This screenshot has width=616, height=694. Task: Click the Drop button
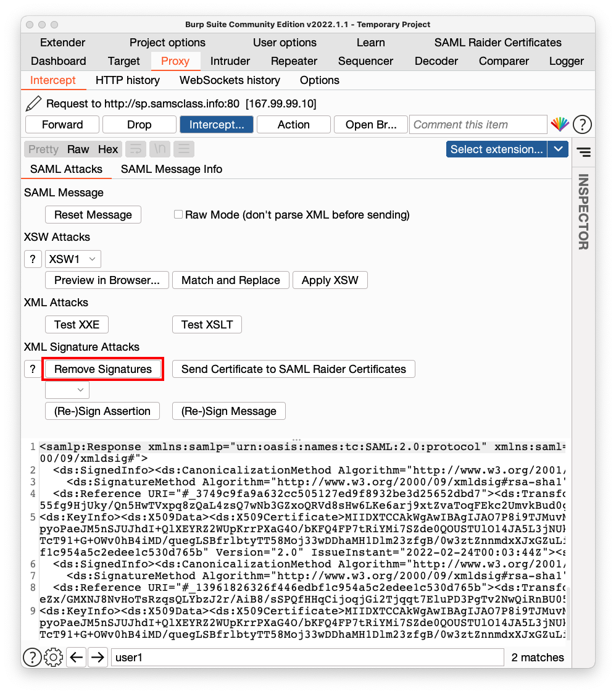coord(139,124)
